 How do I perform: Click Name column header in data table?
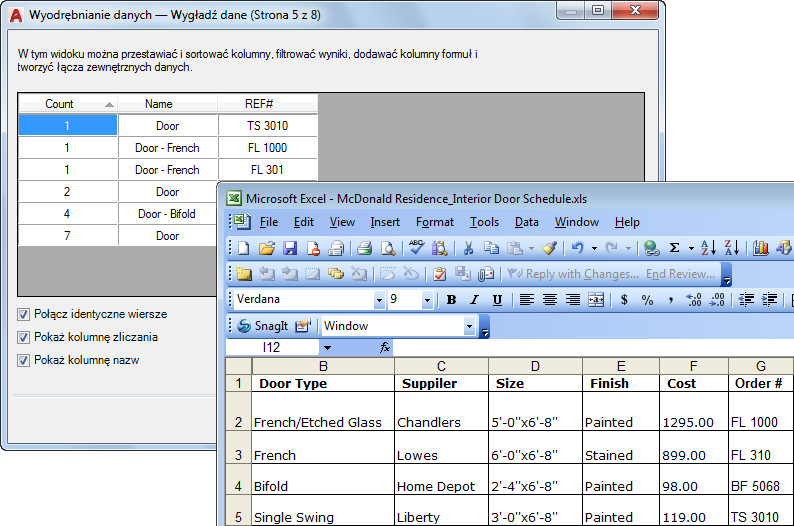tap(168, 104)
